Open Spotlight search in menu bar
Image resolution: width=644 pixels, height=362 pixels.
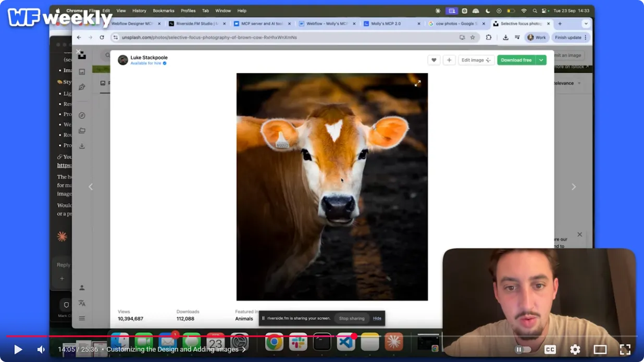coord(535,10)
